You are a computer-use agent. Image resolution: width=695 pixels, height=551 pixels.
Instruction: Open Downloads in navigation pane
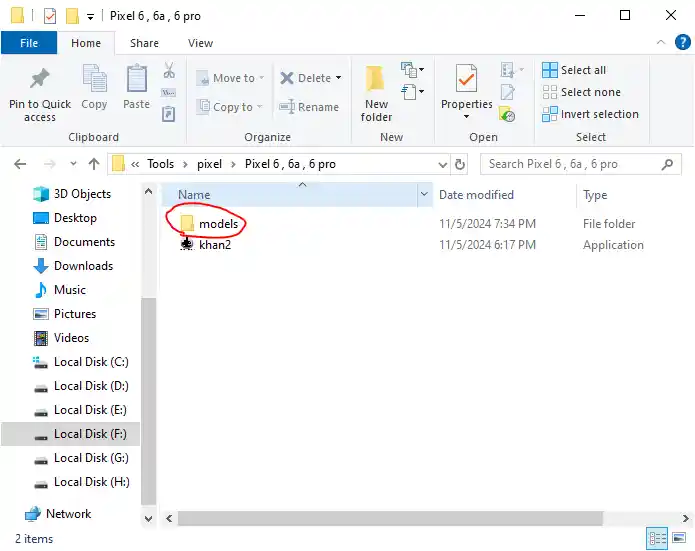point(73,266)
